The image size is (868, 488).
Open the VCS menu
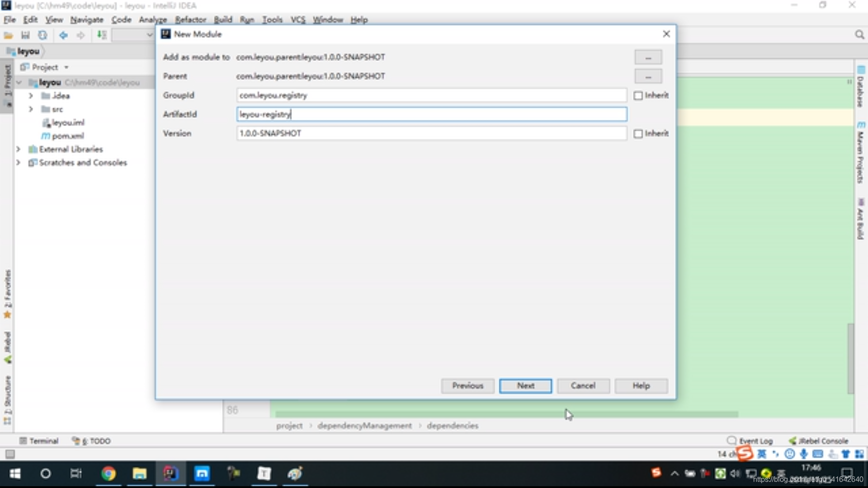click(x=298, y=19)
